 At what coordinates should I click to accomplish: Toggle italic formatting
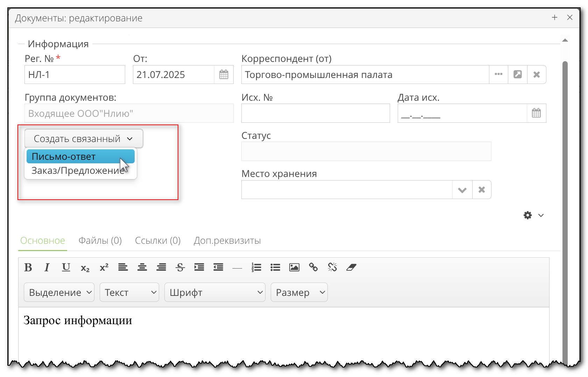click(47, 267)
